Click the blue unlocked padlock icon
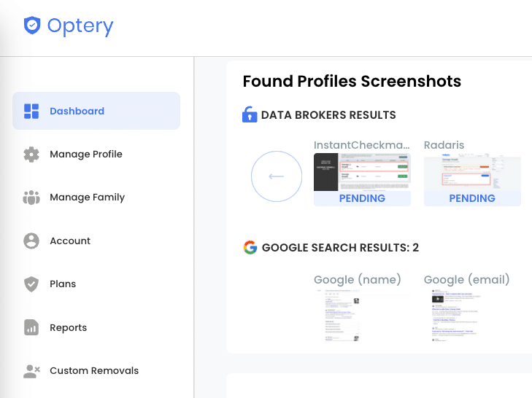This screenshot has height=398, width=532. pos(250,114)
